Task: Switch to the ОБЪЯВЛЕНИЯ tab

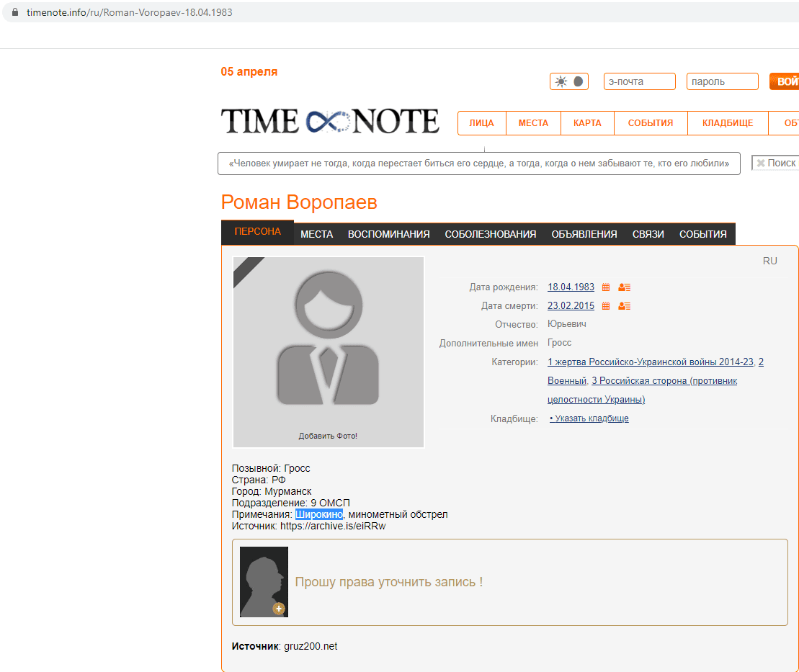Action: click(x=584, y=234)
